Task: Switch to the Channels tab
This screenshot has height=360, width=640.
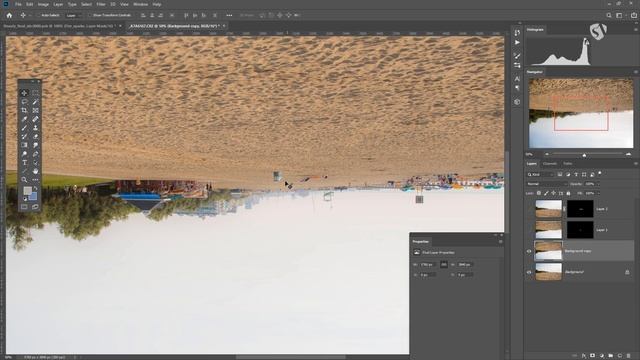Action: coord(550,164)
